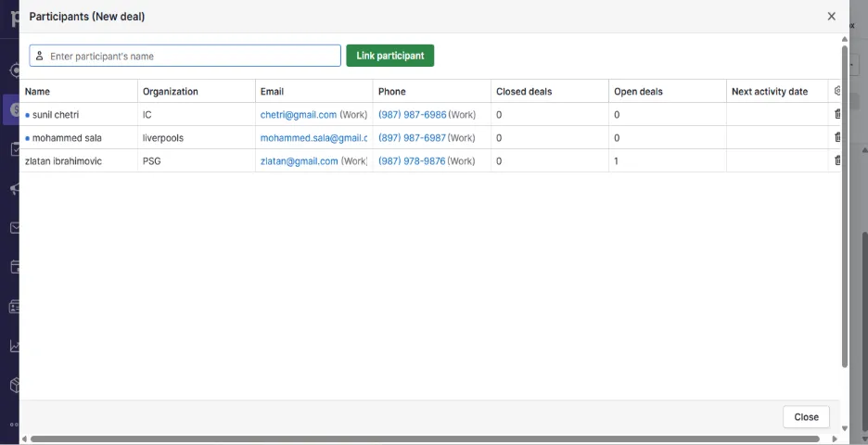Click the dialog horizontal scrollbar
The width and height of the screenshot is (868, 445).
tap(425, 439)
